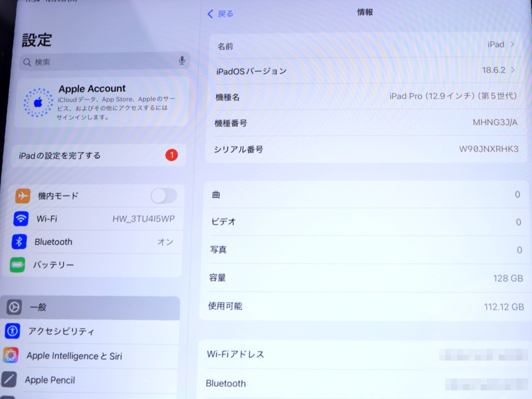Tap the green Battery icon
The height and width of the screenshot is (399, 532).
[x=17, y=265]
